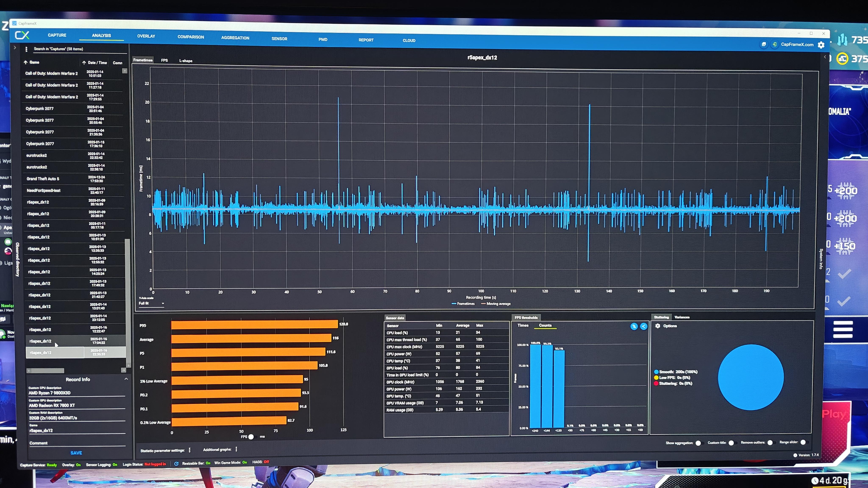The width and height of the screenshot is (868, 488).
Task: Click the SAVE button under Comment
Action: [76, 453]
